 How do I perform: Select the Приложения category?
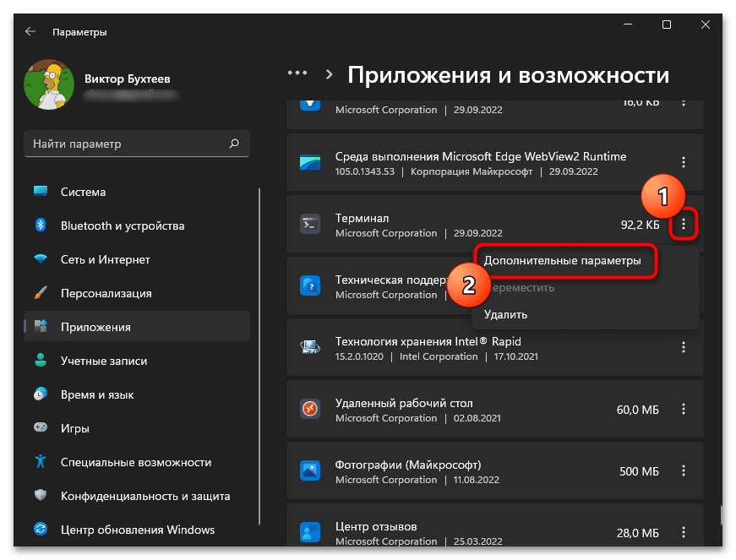click(137, 327)
